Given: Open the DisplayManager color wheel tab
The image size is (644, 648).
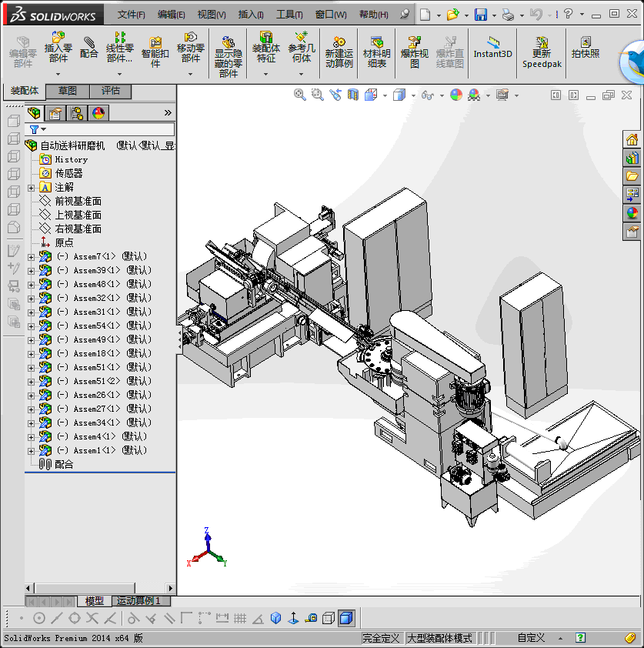Looking at the screenshot, I should click(x=98, y=113).
